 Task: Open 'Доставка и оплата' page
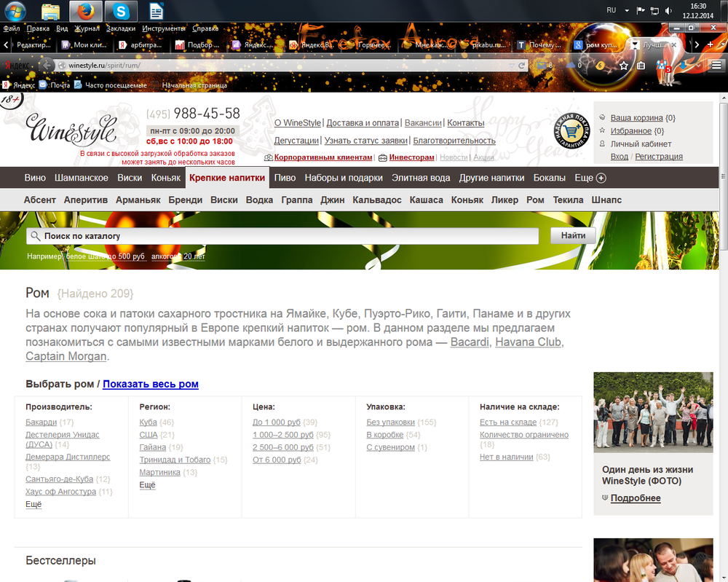(x=363, y=123)
